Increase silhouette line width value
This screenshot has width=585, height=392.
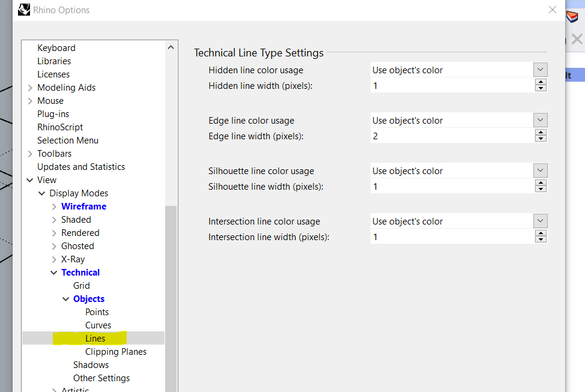point(541,183)
